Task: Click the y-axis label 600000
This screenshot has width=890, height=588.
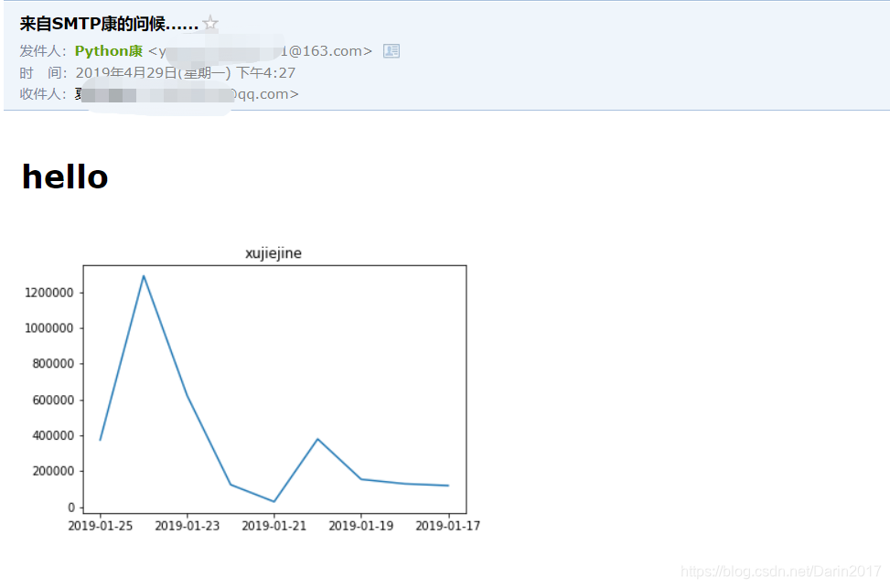Action: [53, 401]
